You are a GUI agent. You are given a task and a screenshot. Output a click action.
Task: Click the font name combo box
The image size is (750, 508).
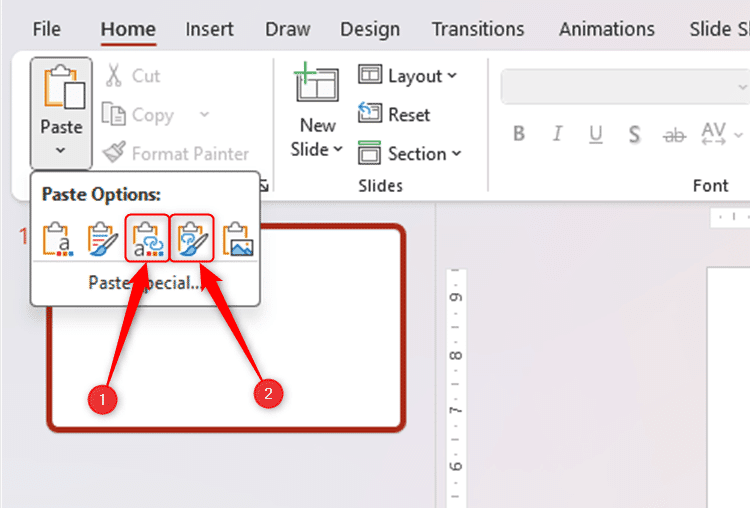(x=625, y=87)
